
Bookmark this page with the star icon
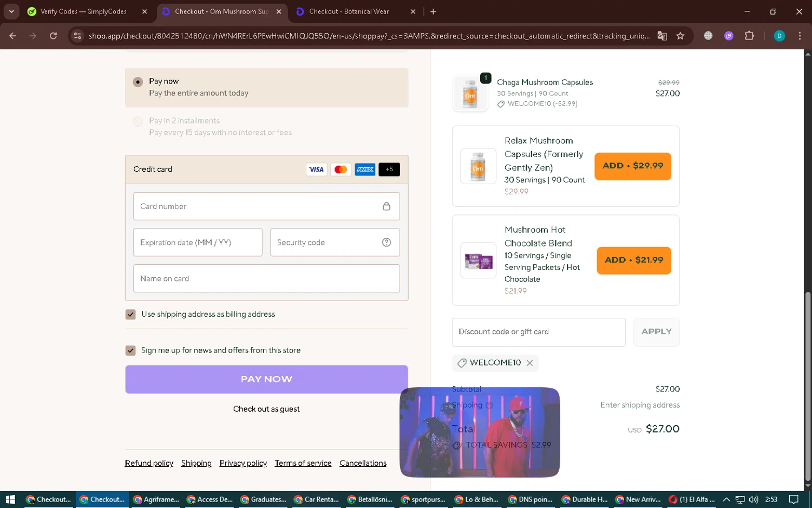click(680, 36)
